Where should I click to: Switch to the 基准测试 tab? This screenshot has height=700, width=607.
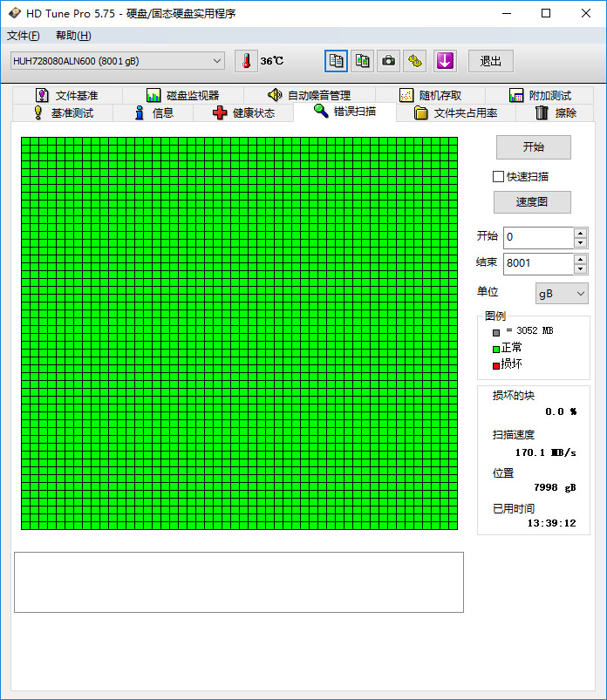[63, 113]
